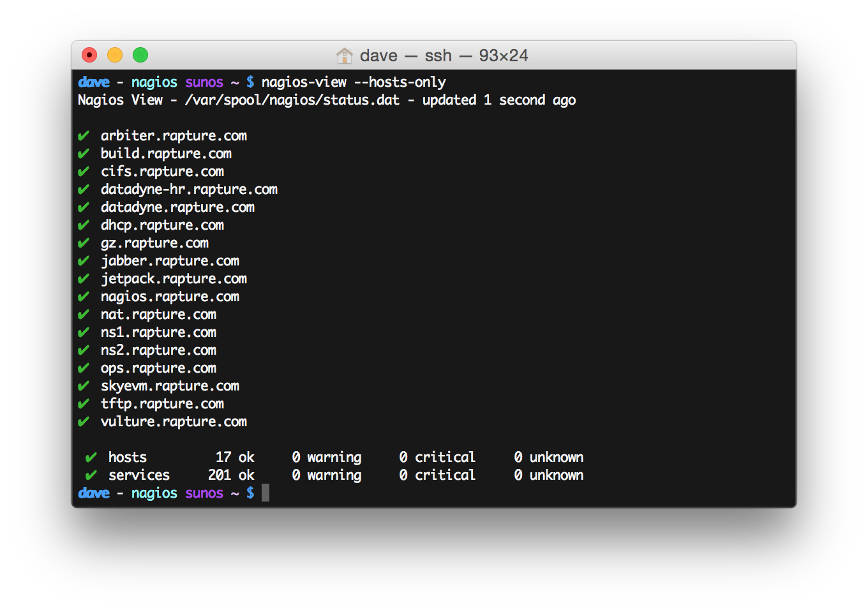Screen dimensions: 868x610
Task: Click host name ns2.rapture.com
Action: (x=158, y=350)
